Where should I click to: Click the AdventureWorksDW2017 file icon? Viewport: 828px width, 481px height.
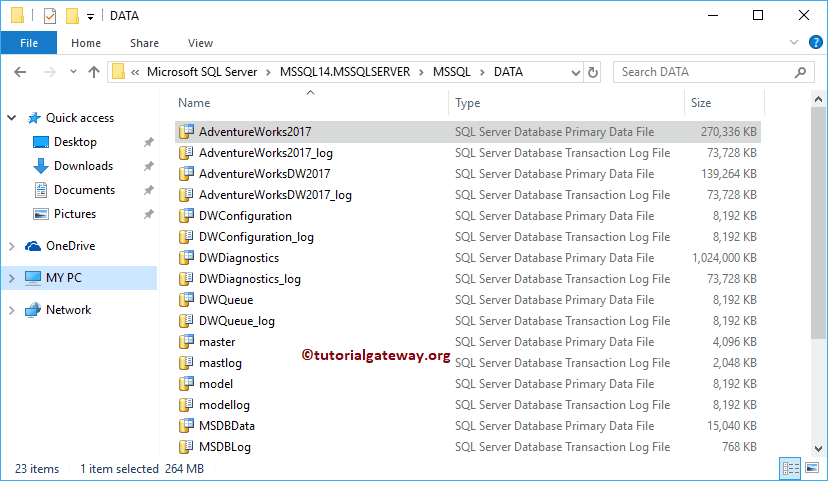pyautogui.click(x=186, y=174)
